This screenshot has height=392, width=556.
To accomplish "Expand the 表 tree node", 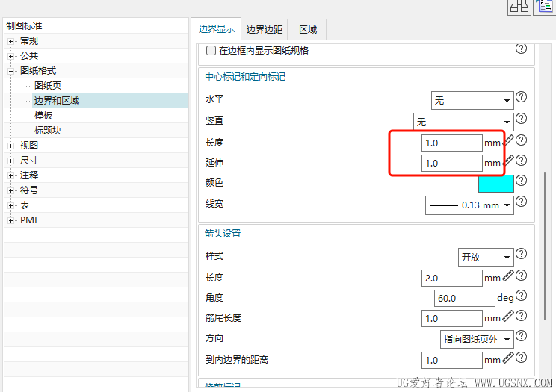I will point(10,205).
